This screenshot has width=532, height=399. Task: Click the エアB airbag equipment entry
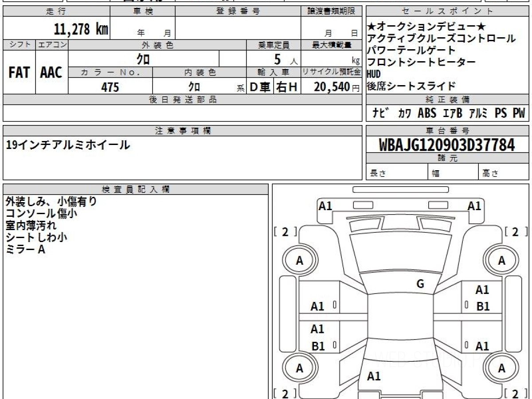click(453, 113)
